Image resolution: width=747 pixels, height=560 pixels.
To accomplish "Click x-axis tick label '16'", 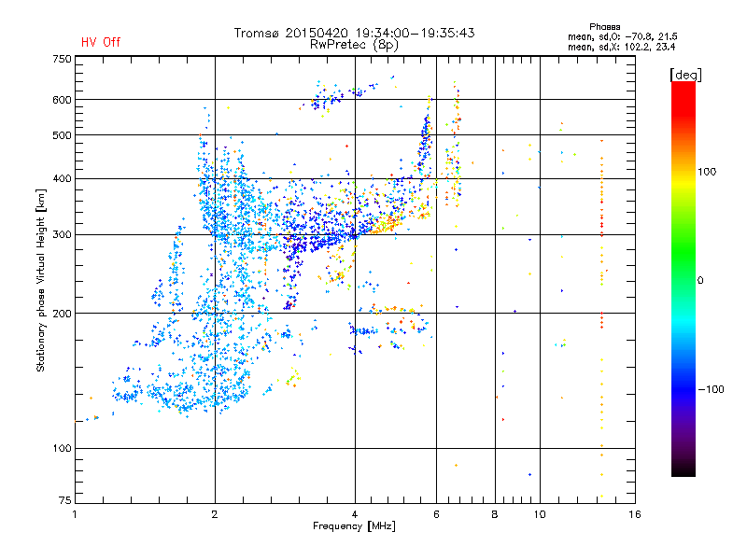I will pyautogui.click(x=635, y=514).
